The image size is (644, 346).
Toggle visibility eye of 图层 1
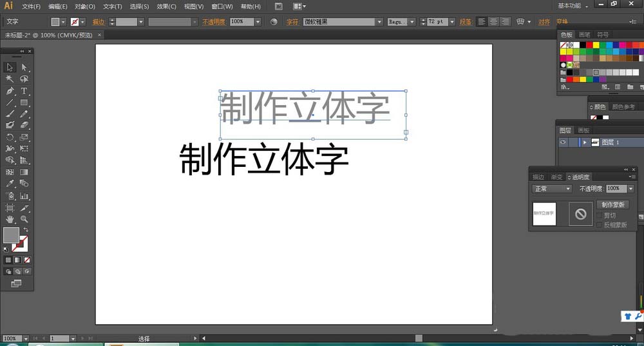(563, 142)
